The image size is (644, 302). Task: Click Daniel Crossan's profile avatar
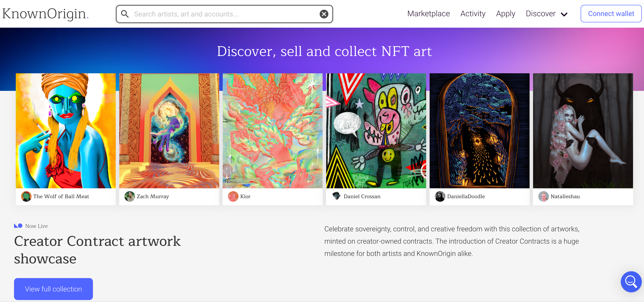[336, 196]
